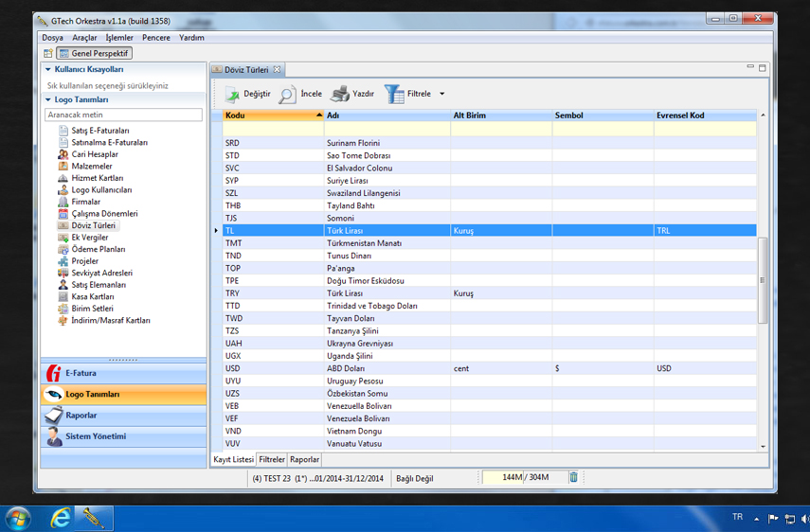Screen dimensions: 810x532
Task: Open the Logo Tanımları module section
Action: coord(123,394)
